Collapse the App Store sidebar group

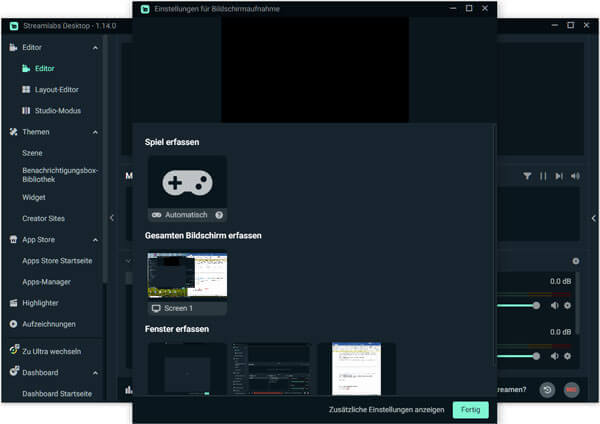point(96,240)
